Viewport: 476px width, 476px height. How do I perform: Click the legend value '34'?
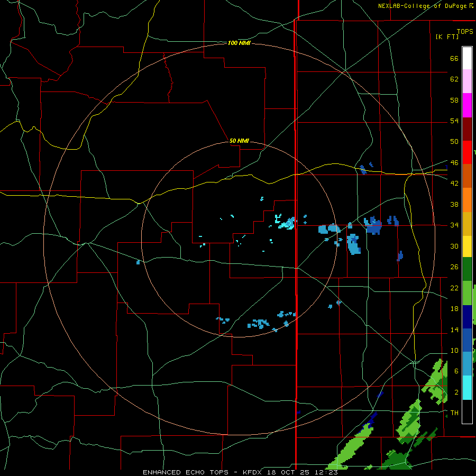click(x=454, y=225)
